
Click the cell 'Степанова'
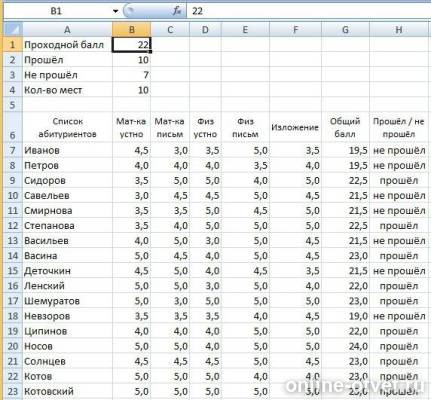pos(67,226)
